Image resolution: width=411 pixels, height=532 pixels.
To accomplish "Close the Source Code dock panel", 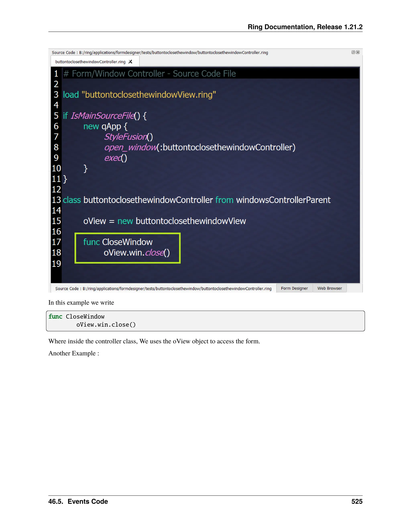I will point(358,52).
